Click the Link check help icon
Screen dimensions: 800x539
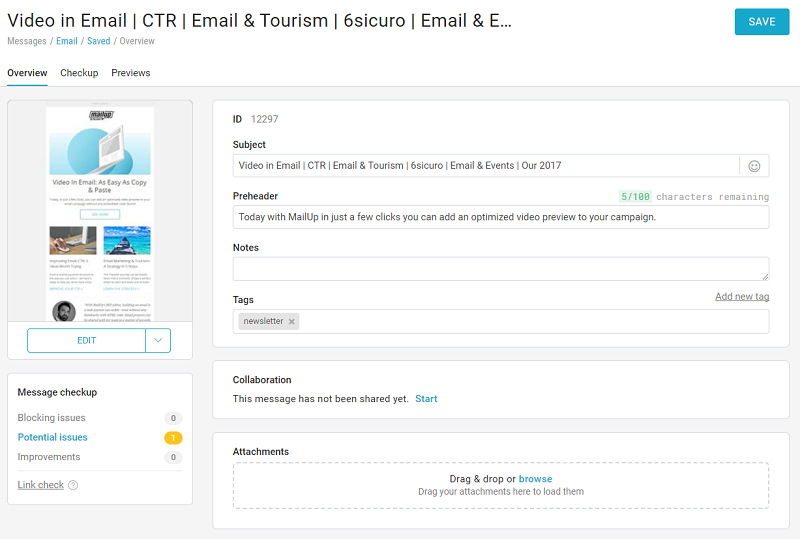tap(73, 486)
